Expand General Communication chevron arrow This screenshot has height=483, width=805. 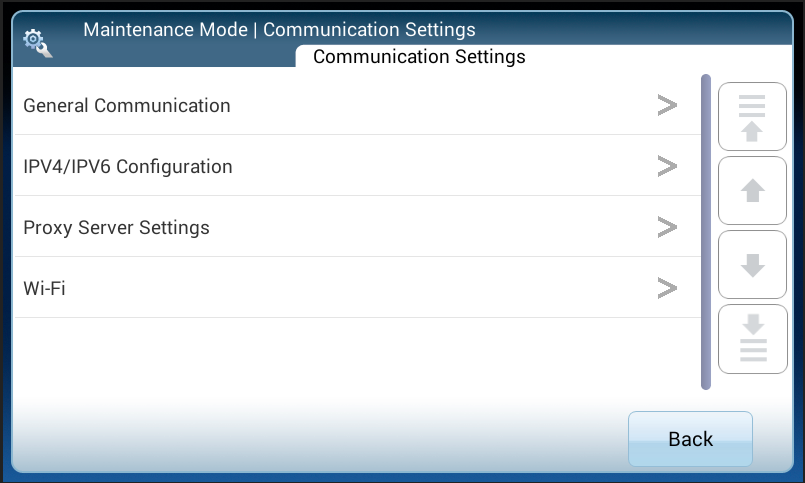[667, 106]
